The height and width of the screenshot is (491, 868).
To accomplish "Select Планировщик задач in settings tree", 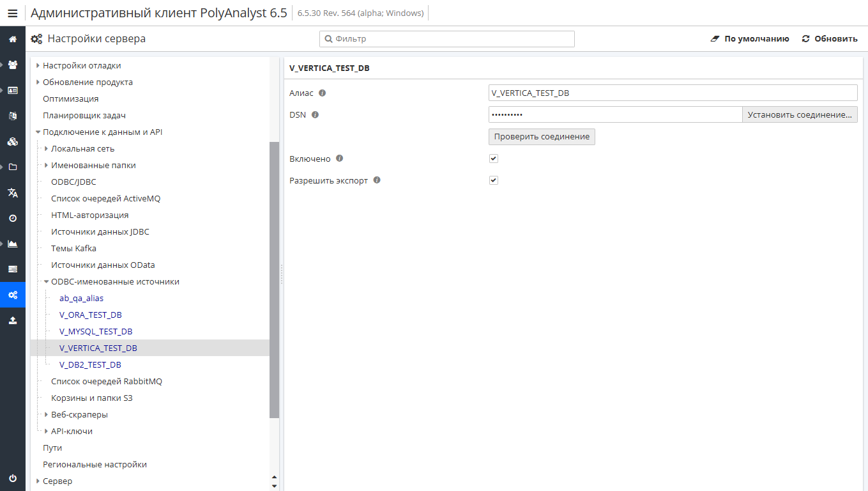I will (x=84, y=115).
